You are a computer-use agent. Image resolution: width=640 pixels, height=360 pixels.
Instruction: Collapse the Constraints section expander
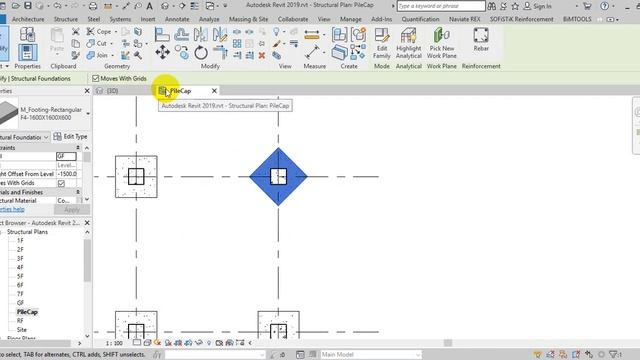78,148
